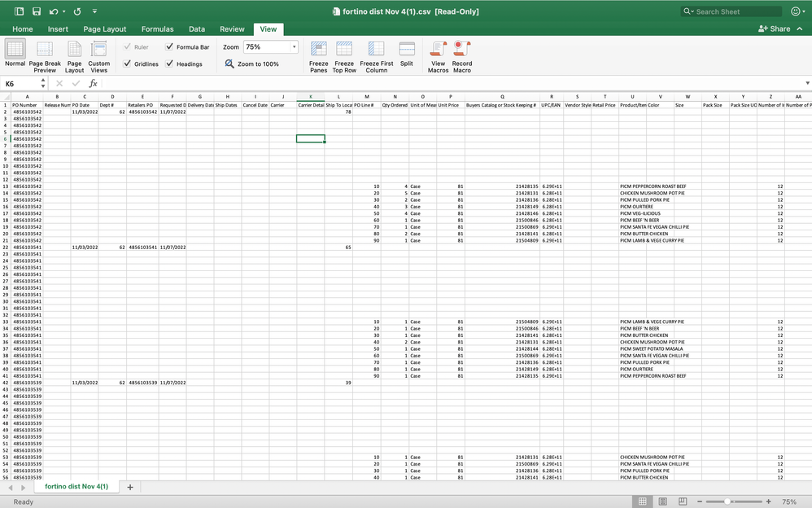Screen dimensions: 812x508
Task: Open the dropdown arrow next to the smiley
Action: point(804,11)
